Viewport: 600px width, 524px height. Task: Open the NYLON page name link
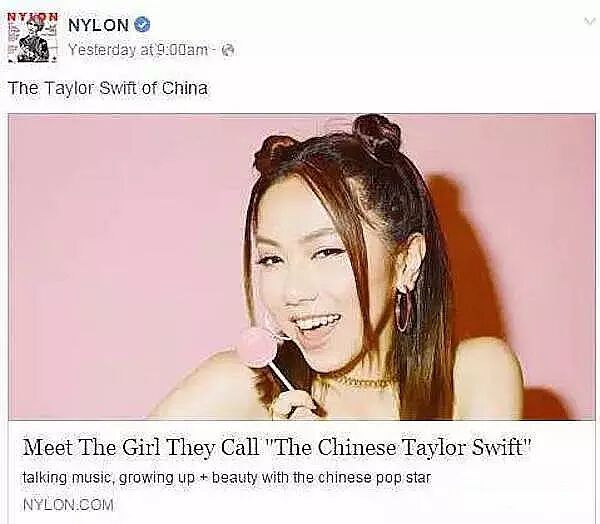point(98,25)
